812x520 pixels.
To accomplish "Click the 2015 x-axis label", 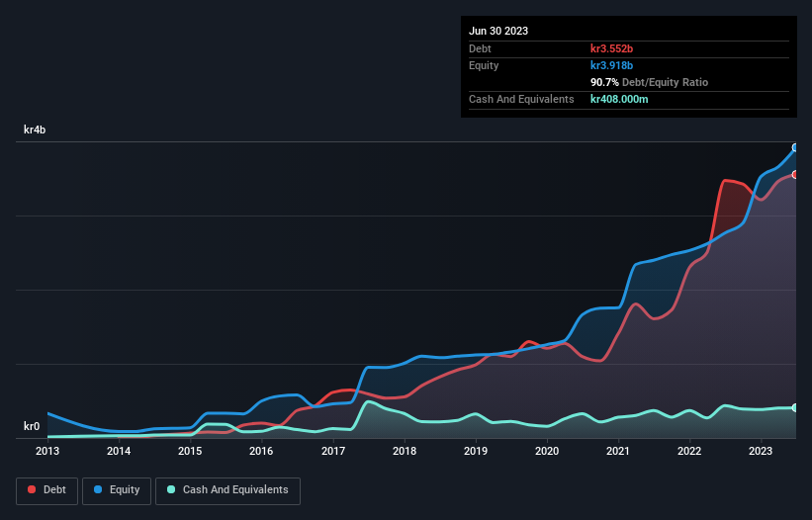I will pyautogui.click(x=190, y=451).
